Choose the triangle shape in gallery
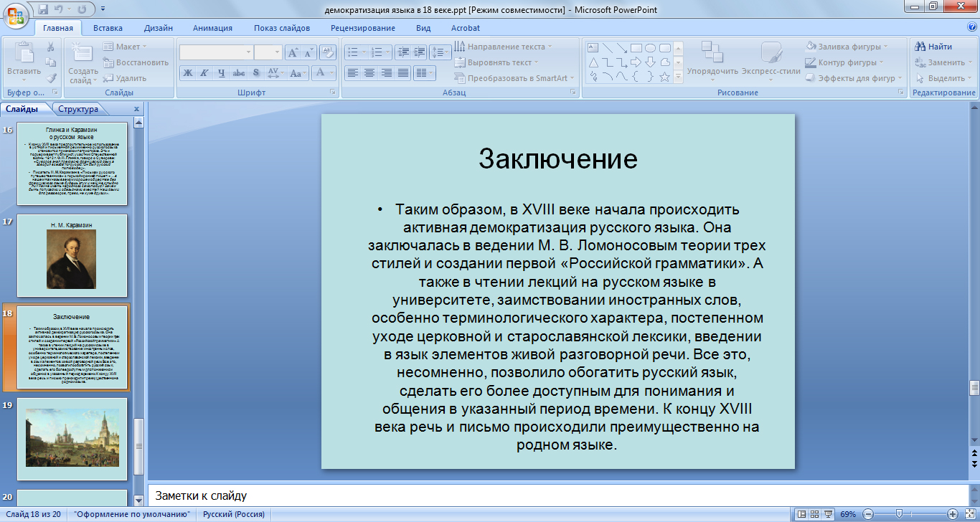Image resolution: width=980 pixels, height=522 pixels. pos(593,62)
